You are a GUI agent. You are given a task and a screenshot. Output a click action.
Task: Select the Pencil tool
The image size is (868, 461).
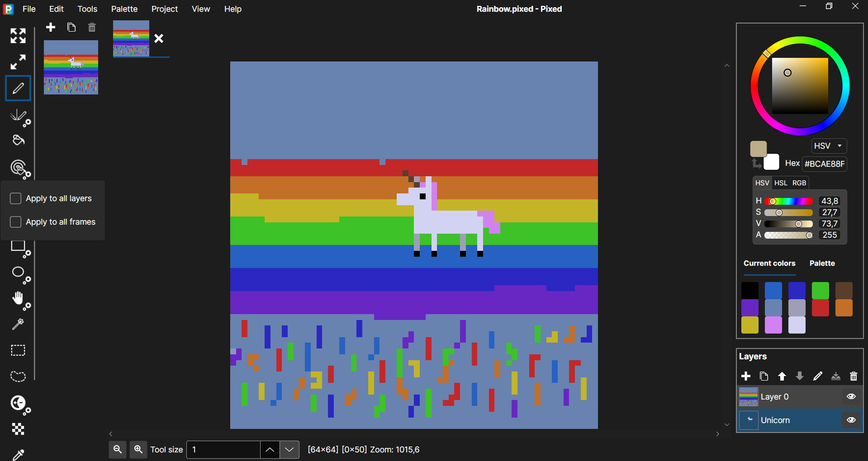pos(18,88)
